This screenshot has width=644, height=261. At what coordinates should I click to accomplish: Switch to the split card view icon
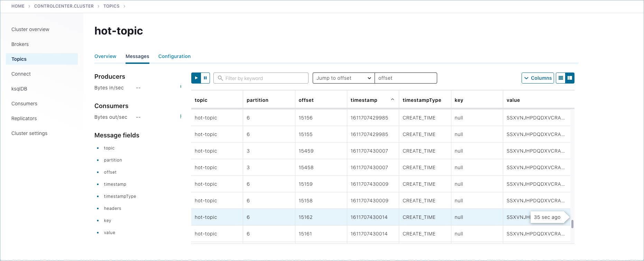click(x=570, y=78)
